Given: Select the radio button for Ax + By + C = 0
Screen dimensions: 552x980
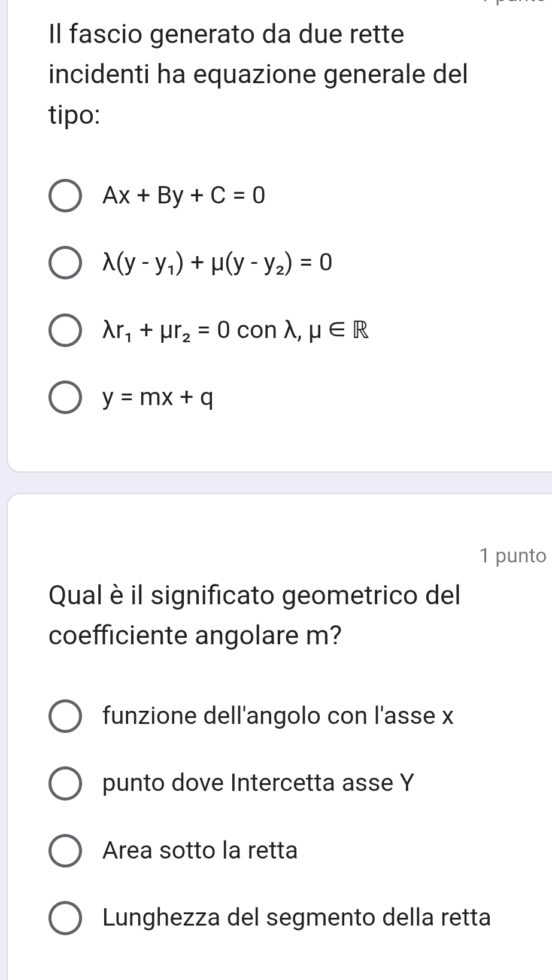Looking at the screenshot, I should pos(65,196).
